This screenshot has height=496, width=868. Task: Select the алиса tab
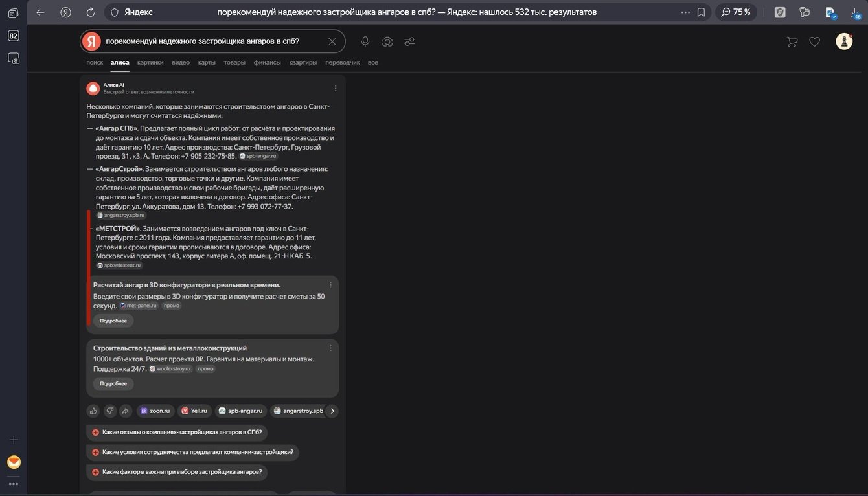pyautogui.click(x=120, y=62)
